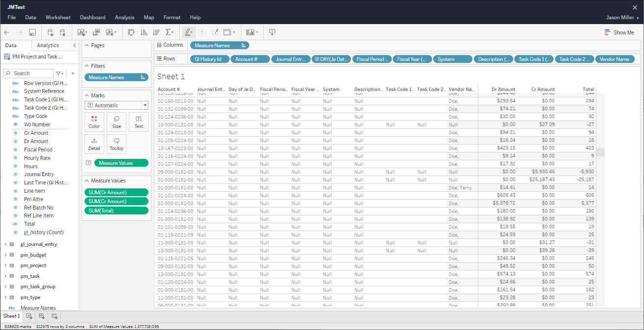Click the Undo back arrow
644x330 pixels.
tap(7, 32)
